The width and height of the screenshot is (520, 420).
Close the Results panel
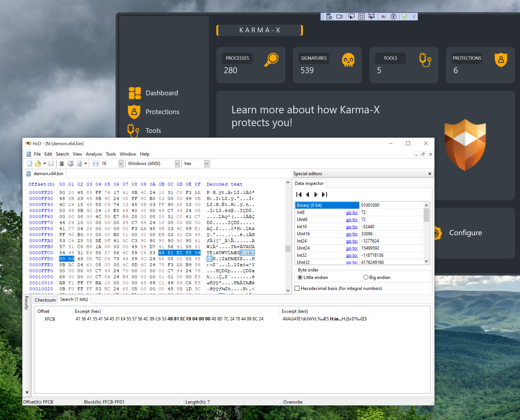click(x=27, y=392)
